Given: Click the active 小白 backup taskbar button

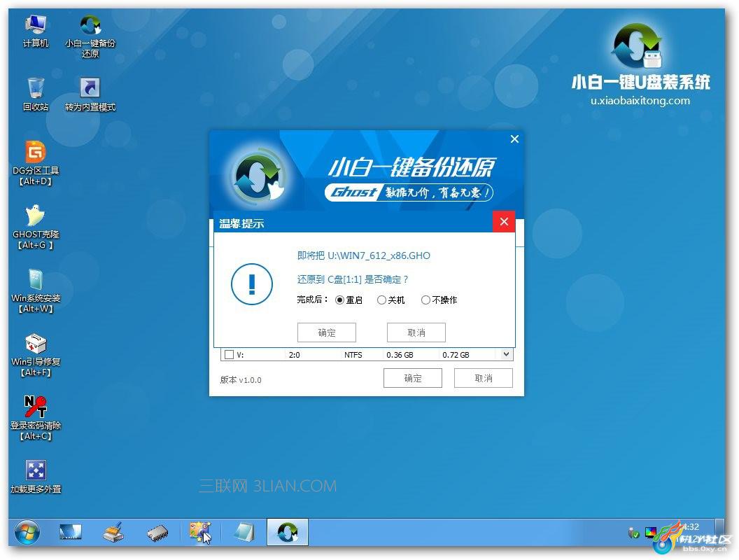Looking at the screenshot, I should 288,532.
